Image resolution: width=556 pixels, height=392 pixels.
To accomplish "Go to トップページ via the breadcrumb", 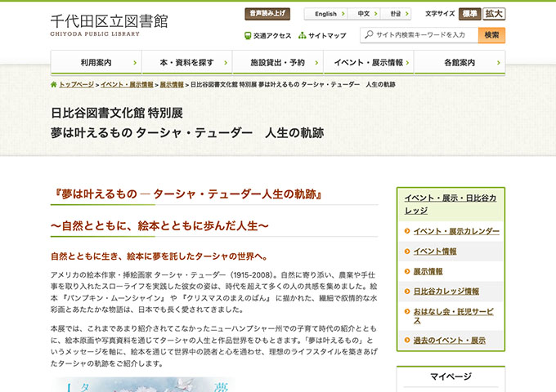I will [76, 85].
